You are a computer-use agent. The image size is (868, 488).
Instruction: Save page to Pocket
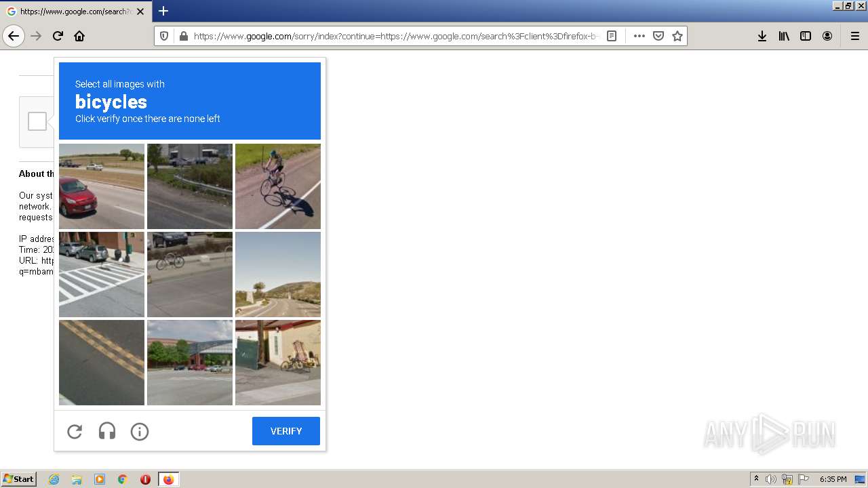coord(658,36)
